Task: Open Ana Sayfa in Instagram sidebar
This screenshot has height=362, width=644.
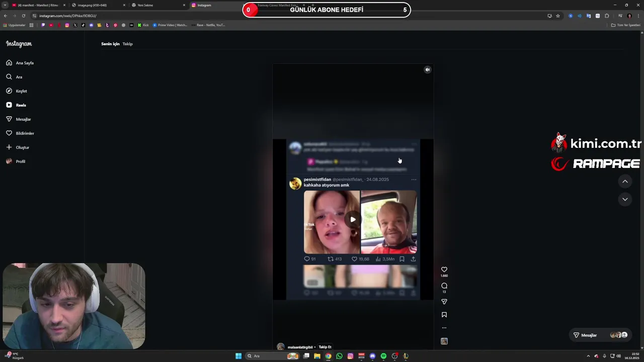Action: [x=20, y=63]
